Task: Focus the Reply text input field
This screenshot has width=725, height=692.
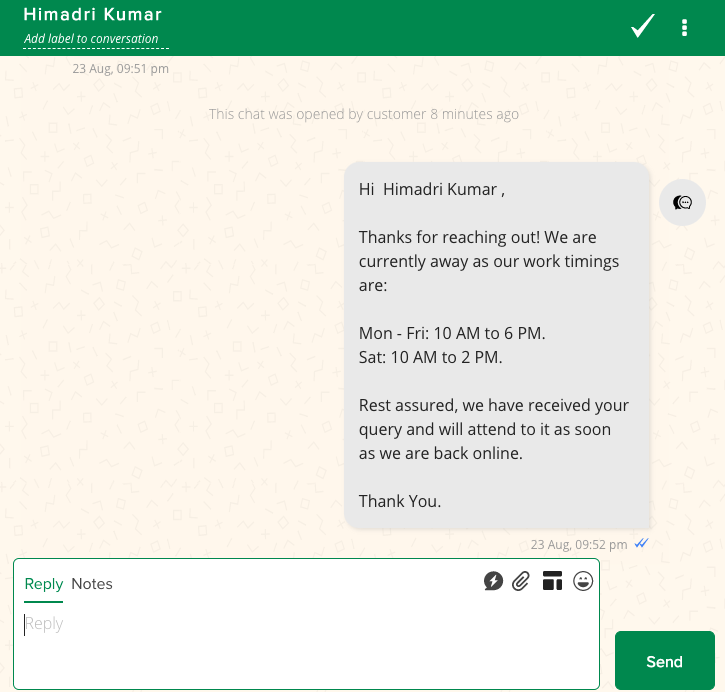Action: tap(306, 645)
